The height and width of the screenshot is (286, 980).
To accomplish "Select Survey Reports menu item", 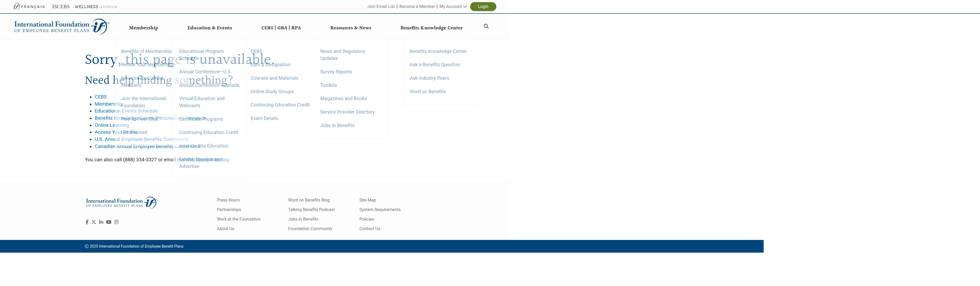I will point(336,72).
